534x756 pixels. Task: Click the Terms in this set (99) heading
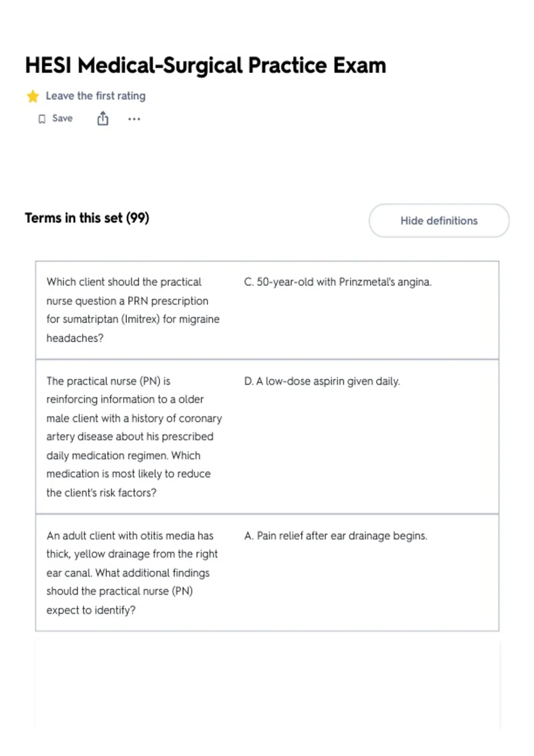point(87,218)
